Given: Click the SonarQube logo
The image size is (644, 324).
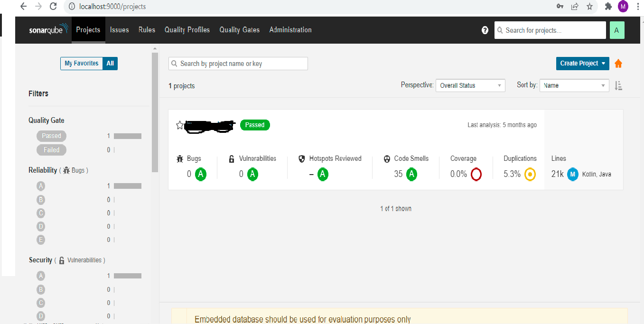Looking at the screenshot, I should (x=47, y=29).
